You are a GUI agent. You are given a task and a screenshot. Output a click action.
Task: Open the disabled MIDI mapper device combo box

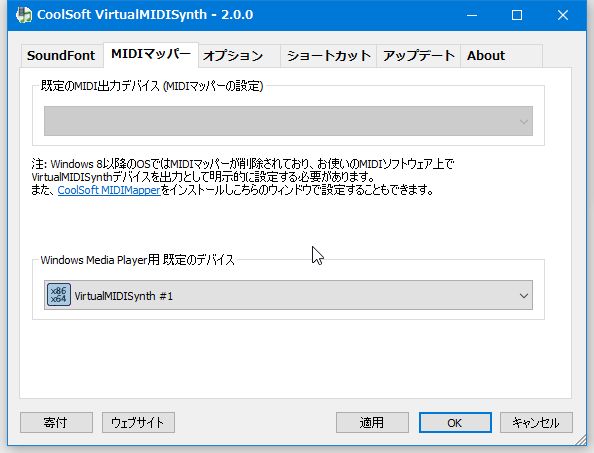pyautogui.click(x=288, y=121)
